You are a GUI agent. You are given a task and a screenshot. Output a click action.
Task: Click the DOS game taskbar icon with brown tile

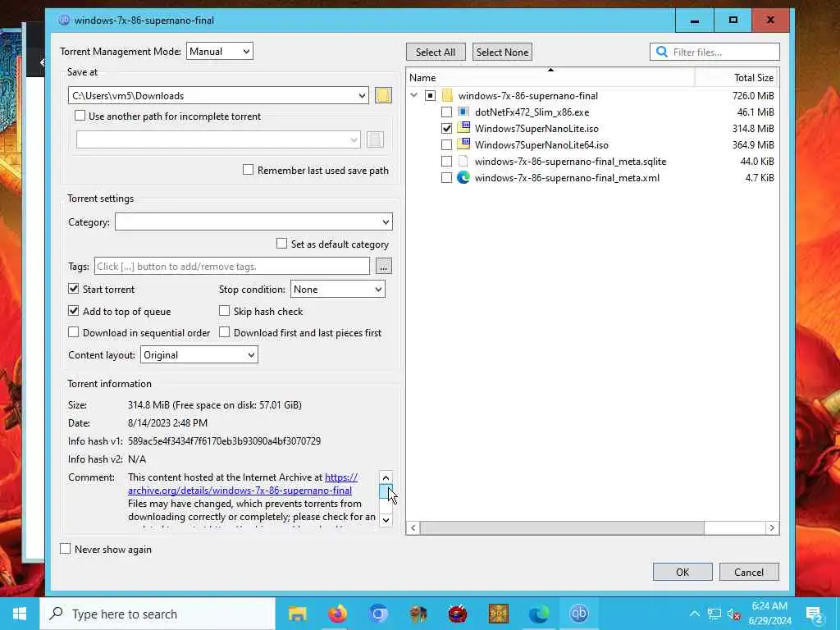point(498,614)
